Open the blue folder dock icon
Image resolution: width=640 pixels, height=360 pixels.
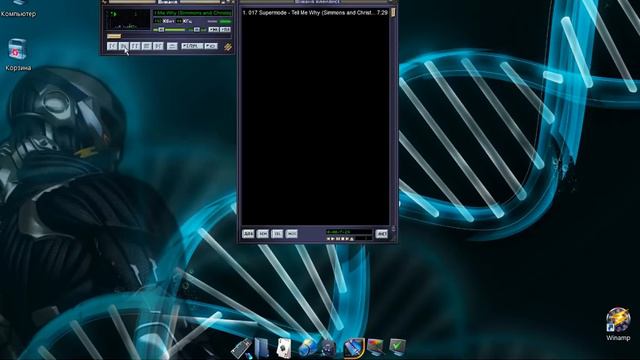click(x=262, y=348)
